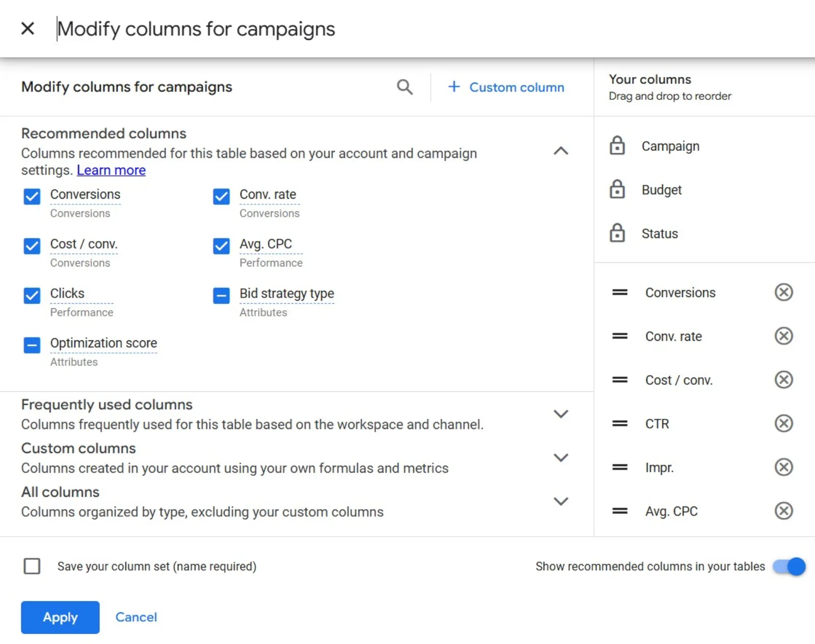Select the Budget locked column label
This screenshot has height=644, width=815.
coord(661,190)
